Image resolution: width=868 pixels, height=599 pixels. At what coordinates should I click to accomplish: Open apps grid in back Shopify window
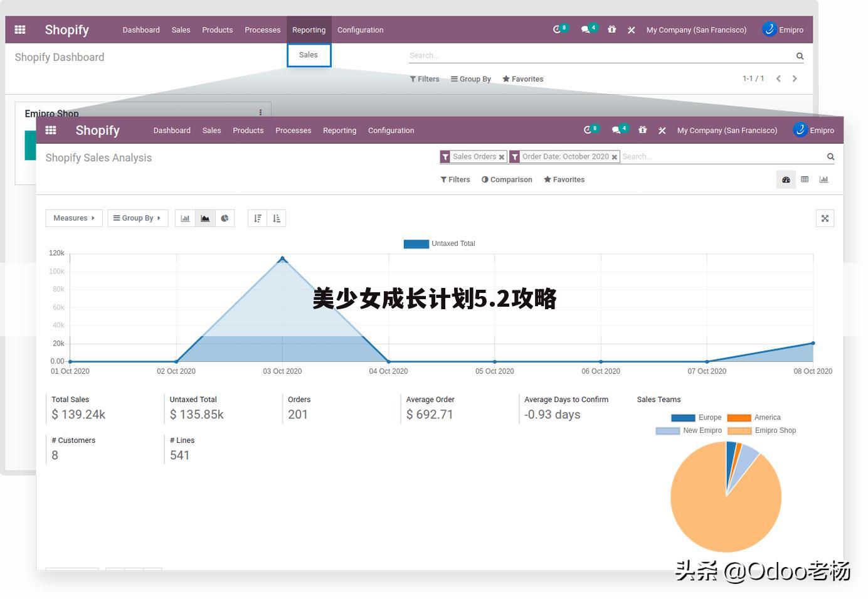[x=20, y=29]
